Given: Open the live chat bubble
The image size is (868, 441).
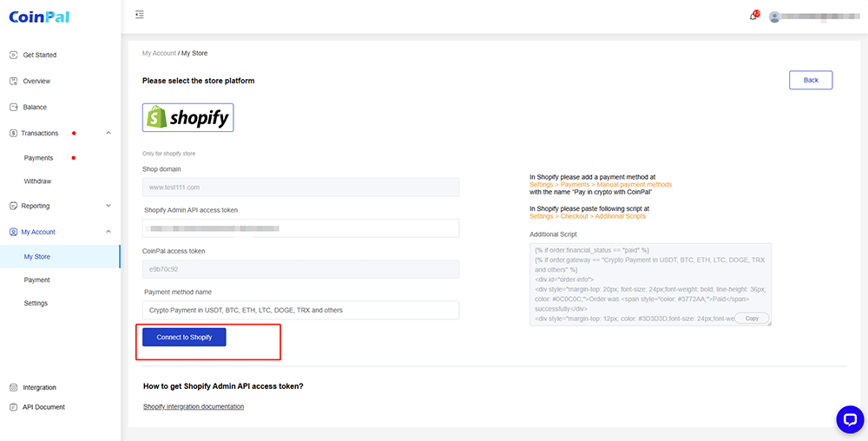Looking at the screenshot, I should pyautogui.click(x=850, y=419).
